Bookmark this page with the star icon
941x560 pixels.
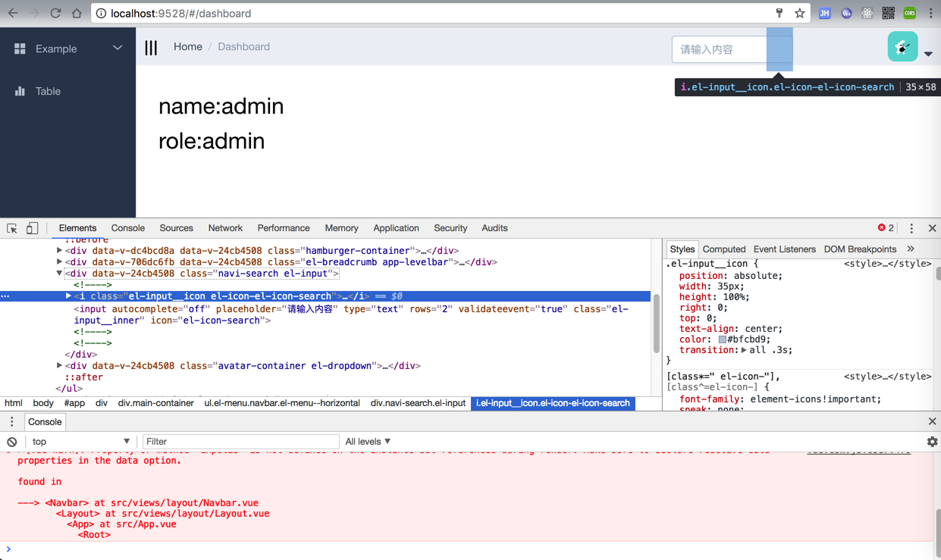(x=799, y=13)
